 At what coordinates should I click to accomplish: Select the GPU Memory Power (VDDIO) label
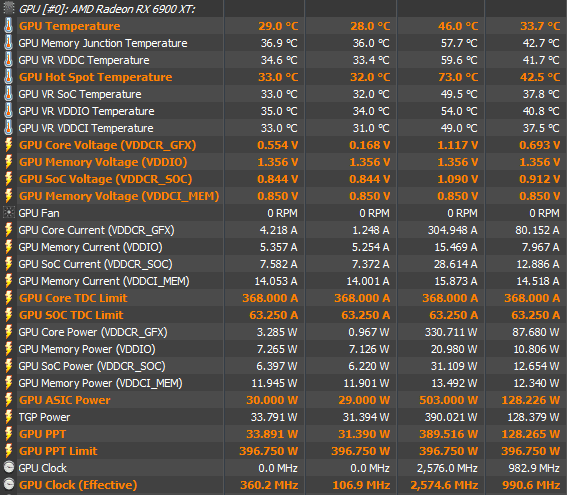click(x=87, y=349)
